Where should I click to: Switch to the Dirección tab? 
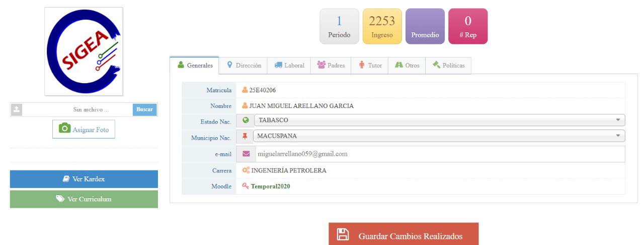point(244,66)
